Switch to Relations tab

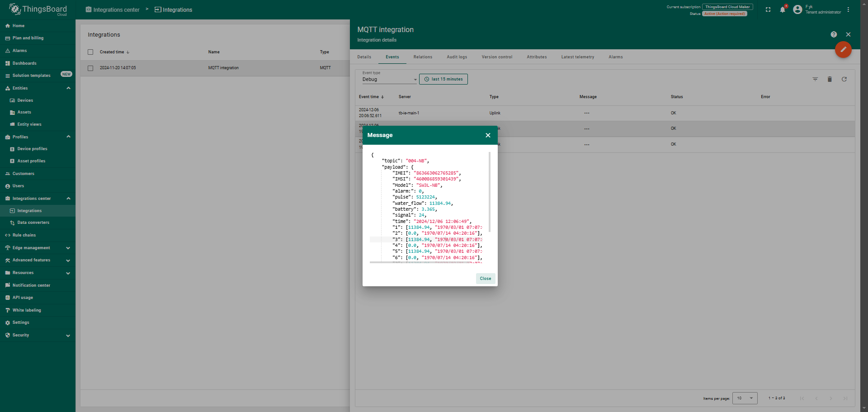coord(423,57)
